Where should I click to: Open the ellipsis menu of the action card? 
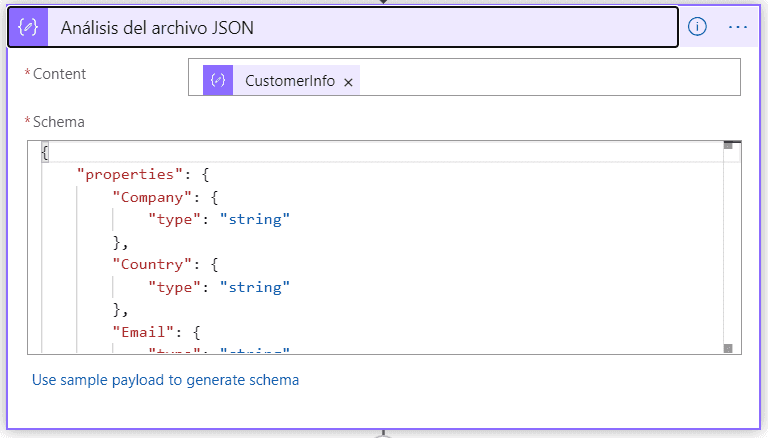click(738, 27)
